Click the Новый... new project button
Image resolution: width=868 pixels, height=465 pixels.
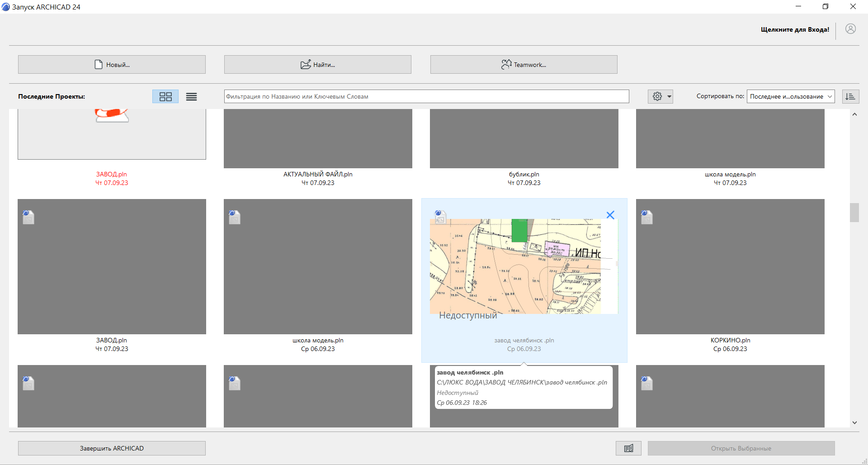coord(112,65)
